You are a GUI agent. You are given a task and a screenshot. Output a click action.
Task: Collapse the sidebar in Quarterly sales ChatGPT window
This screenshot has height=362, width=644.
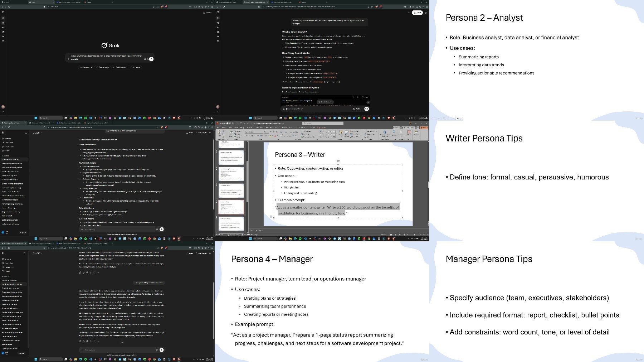click(x=26, y=132)
